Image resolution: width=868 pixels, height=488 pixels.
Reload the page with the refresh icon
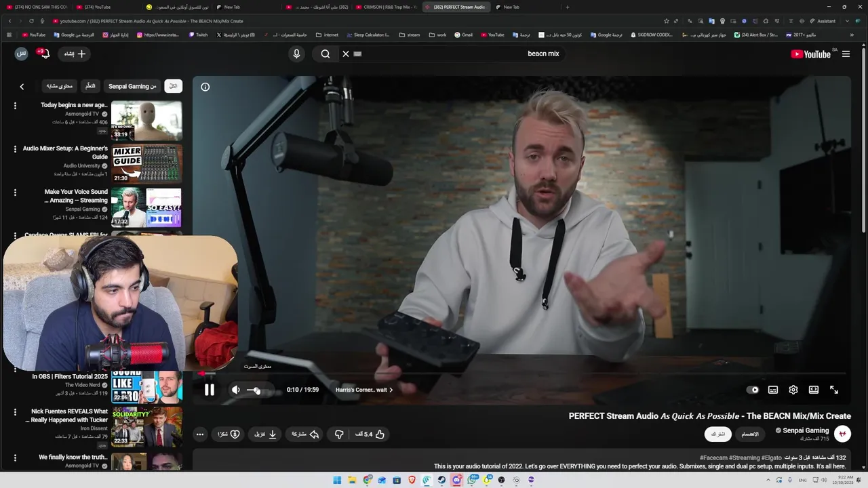(31, 21)
